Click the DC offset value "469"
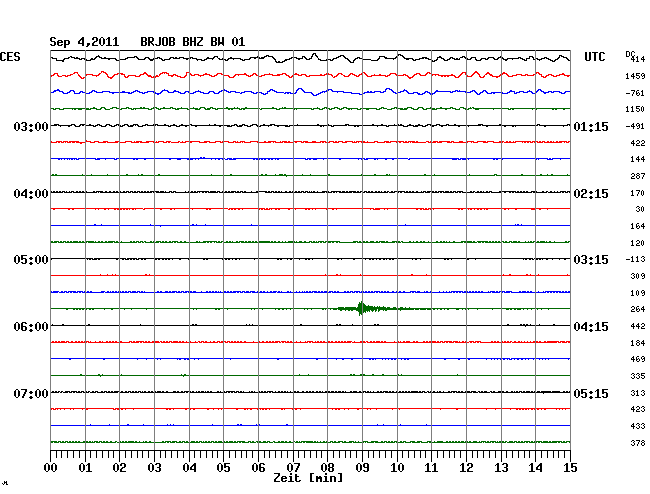The image size is (650, 494). (638, 359)
